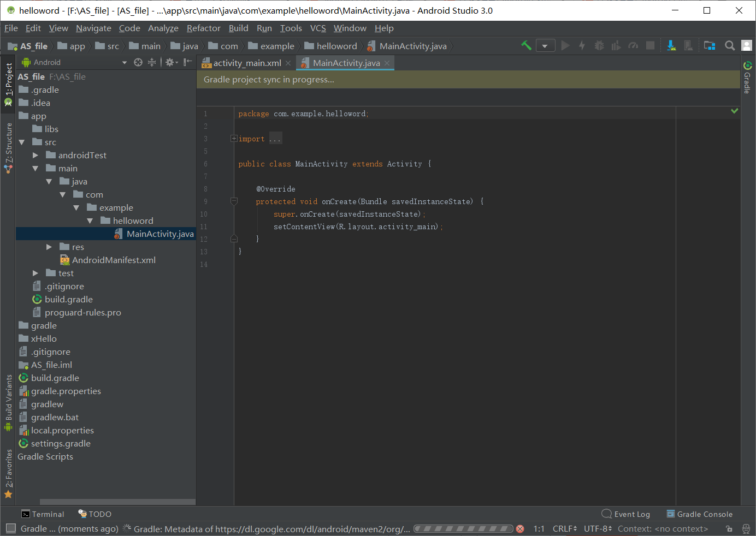This screenshot has height=536, width=756.
Task: Click the Instant Run lightning icon
Action: pos(582,46)
